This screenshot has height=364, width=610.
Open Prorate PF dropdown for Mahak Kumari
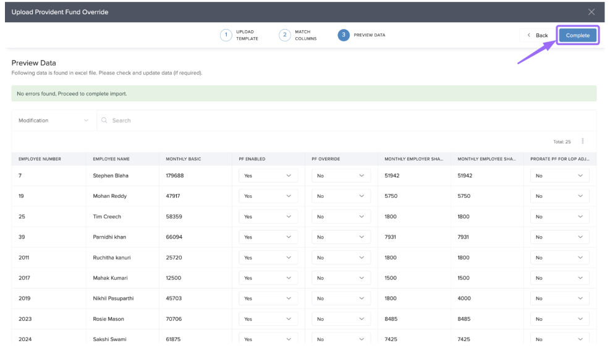coord(559,278)
